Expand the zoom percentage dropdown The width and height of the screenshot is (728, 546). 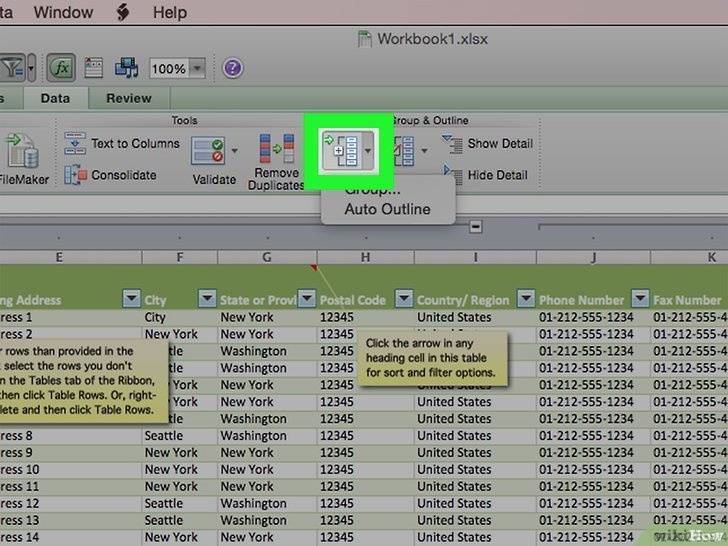coord(197,69)
